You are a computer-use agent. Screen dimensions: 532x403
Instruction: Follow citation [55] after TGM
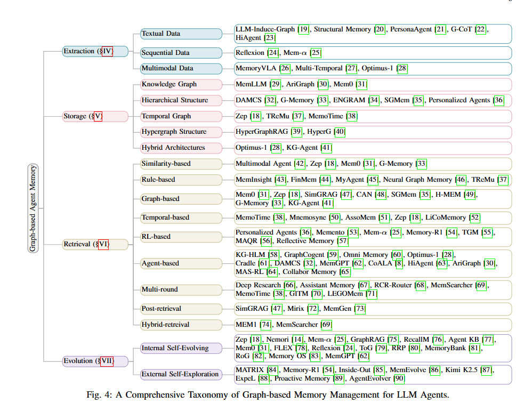488,233
